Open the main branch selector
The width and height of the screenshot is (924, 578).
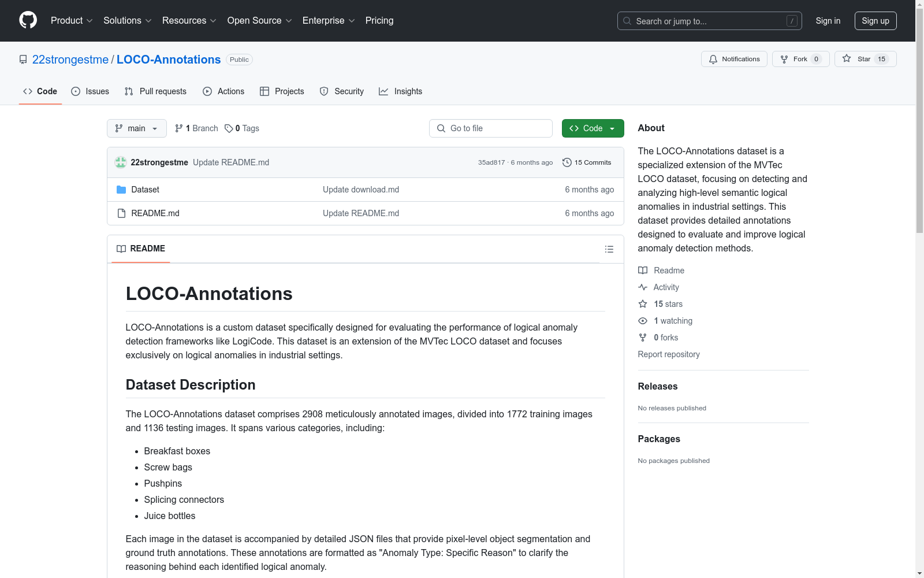coord(137,128)
